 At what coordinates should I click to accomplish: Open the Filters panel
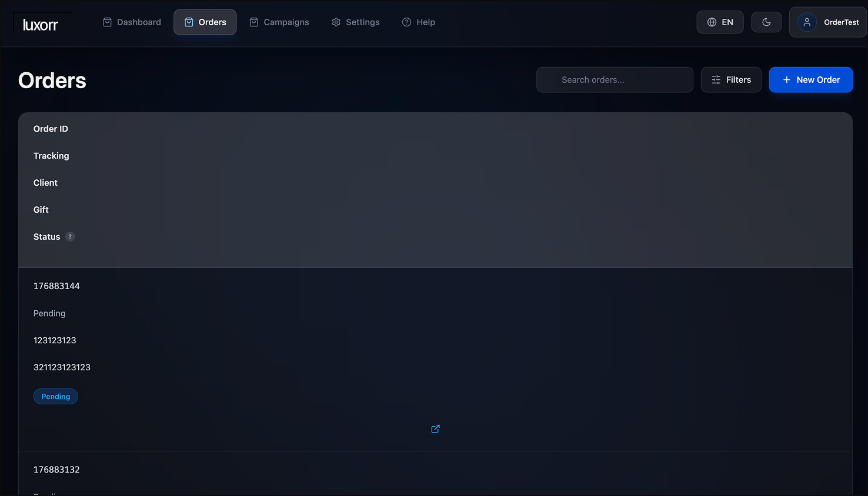(731, 80)
